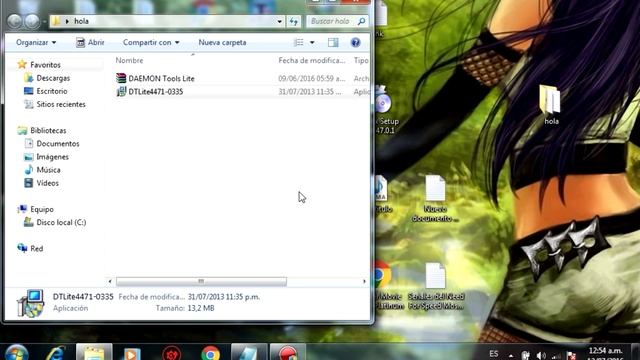Click the volume speaker tray icon
The height and width of the screenshot is (360, 640).
click(541, 356)
